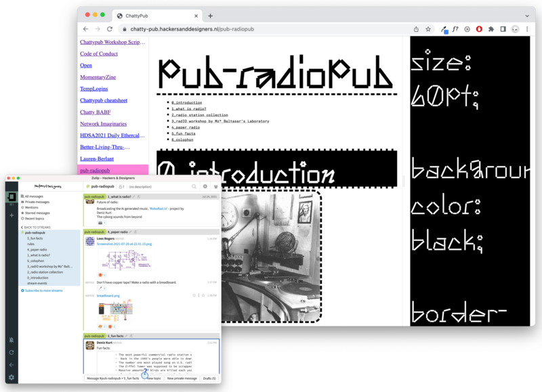
Task: Click the black-and-white radio studio photo
Action: 271,257
